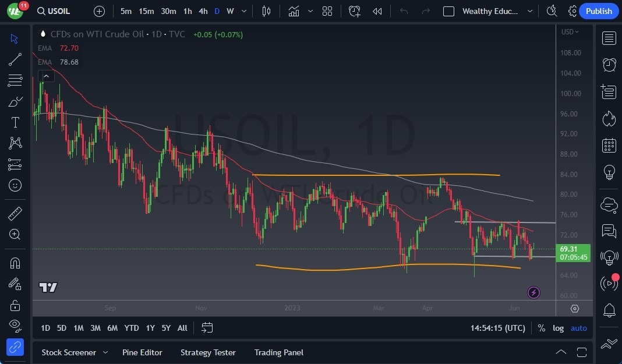Open the private chat messages icon
622x364 pixels.
click(609, 231)
